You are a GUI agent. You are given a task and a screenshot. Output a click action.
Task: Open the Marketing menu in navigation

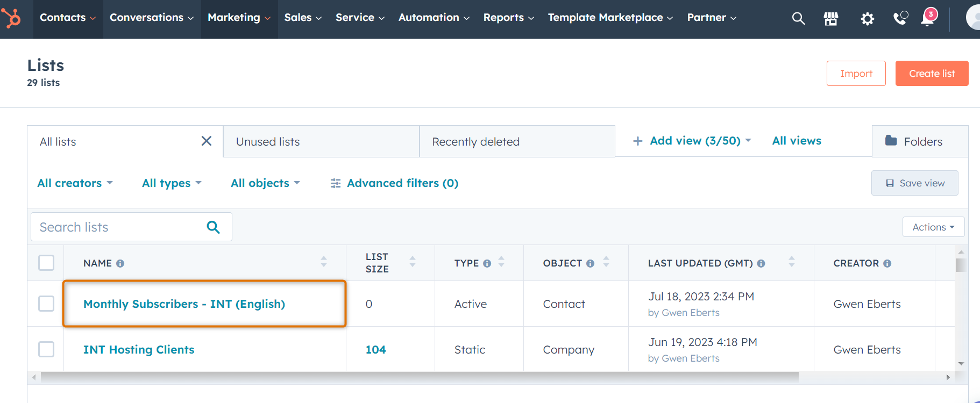(x=239, y=18)
